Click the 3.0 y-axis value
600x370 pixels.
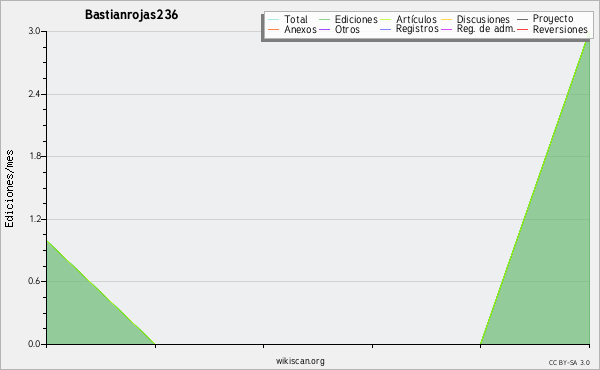34,31
